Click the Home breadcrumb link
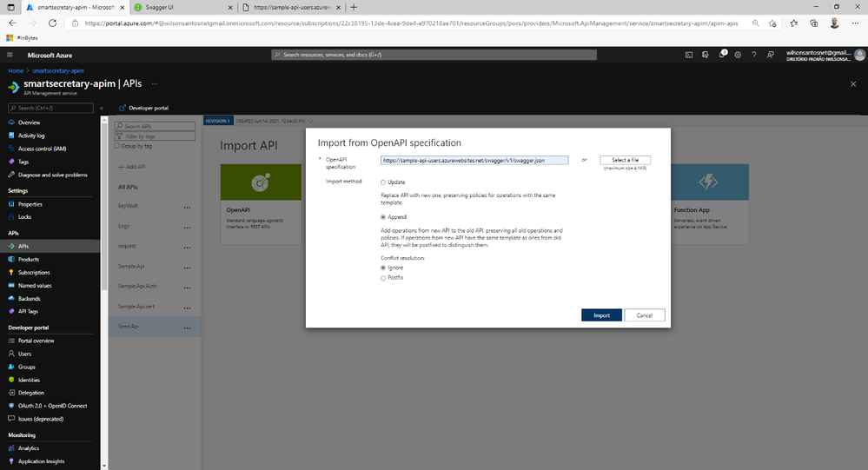This screenshot has width=868, height=470. coord(16,71)
